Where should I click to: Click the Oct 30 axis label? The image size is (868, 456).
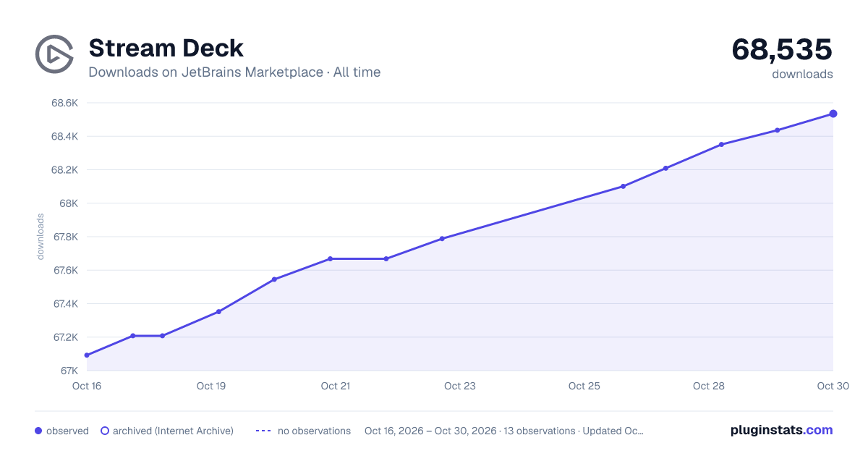[833, 386]
